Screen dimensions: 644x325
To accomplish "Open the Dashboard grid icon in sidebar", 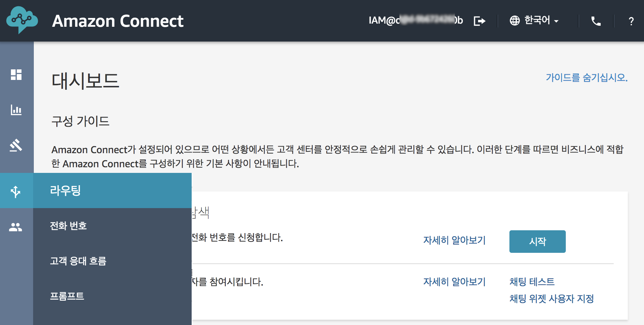I will pos(16,75).
